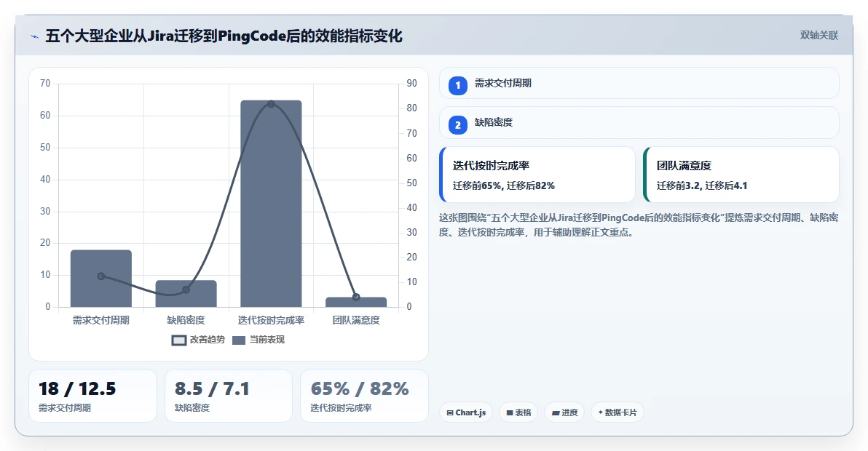Image resolution: width=868 pixels, height=451 pixels.
Task: Click the right axis value 90
Action: (x=412, y=84)
